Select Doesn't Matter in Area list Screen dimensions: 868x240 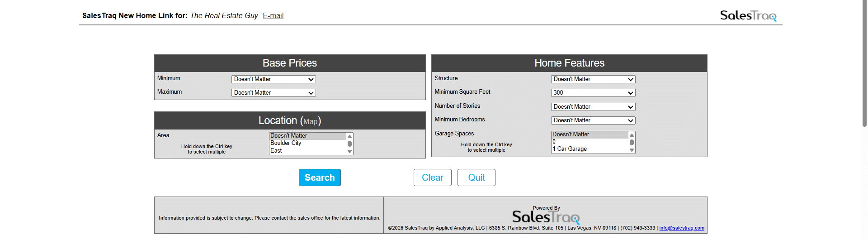[308, 136]
